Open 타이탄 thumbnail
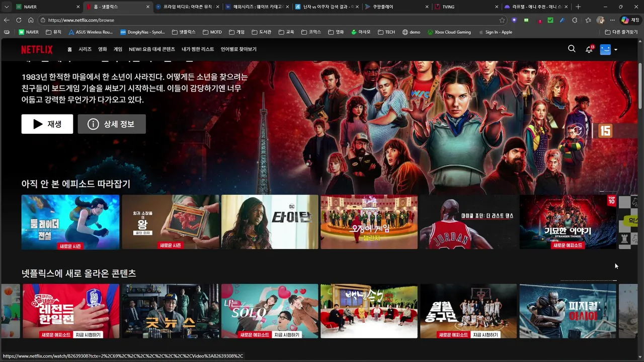The image size is (644, 362). coord(270,222)
